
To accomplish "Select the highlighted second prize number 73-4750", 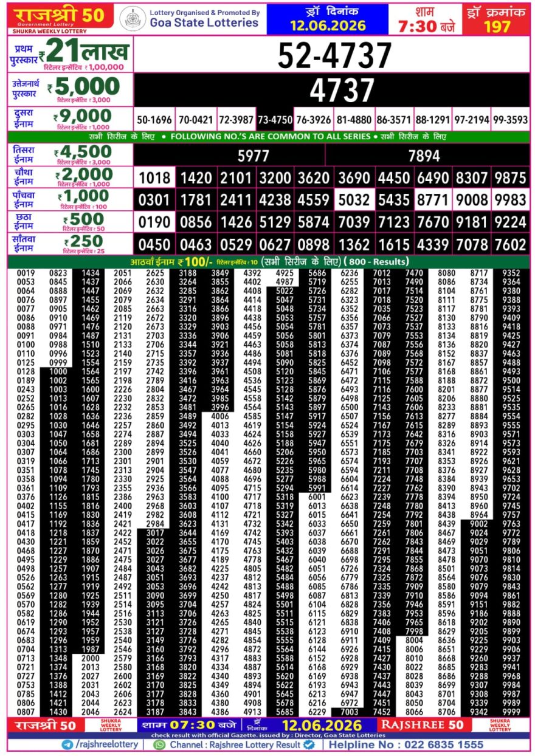I will (275, 120).
